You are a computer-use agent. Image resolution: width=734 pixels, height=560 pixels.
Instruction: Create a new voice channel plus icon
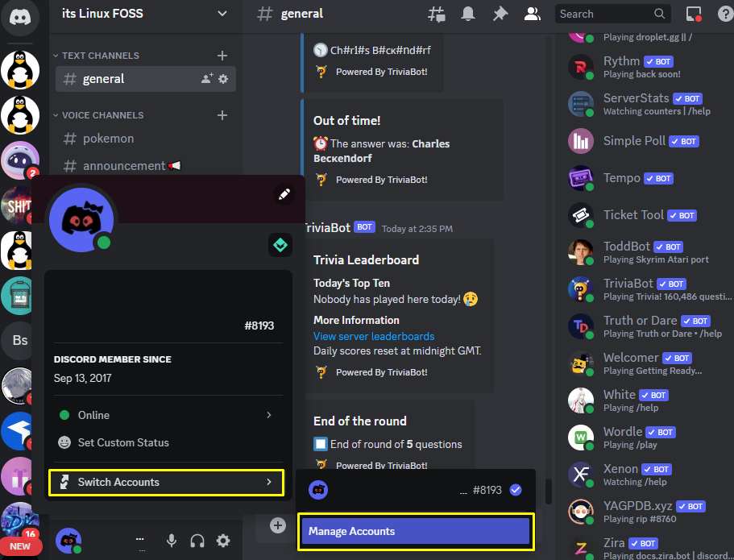point(222,115)
